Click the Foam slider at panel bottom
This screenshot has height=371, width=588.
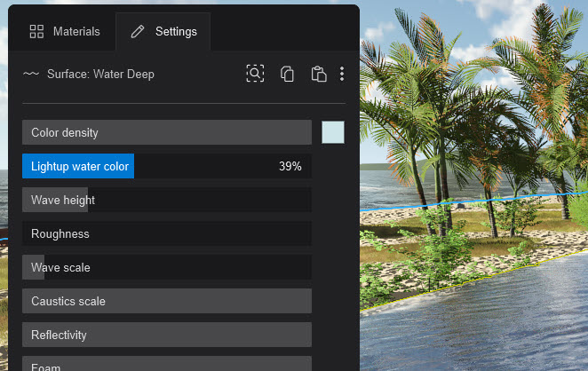166,365
